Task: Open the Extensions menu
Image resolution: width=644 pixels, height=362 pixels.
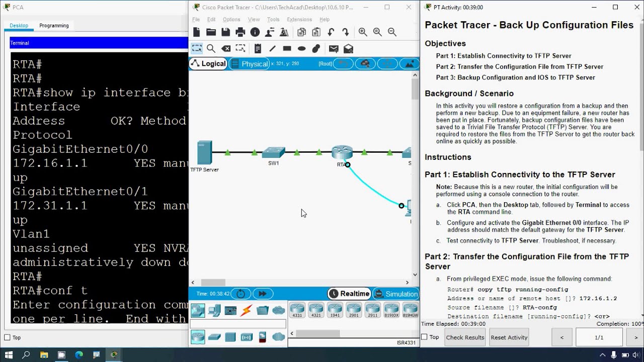Action: [x=299, y=19]
